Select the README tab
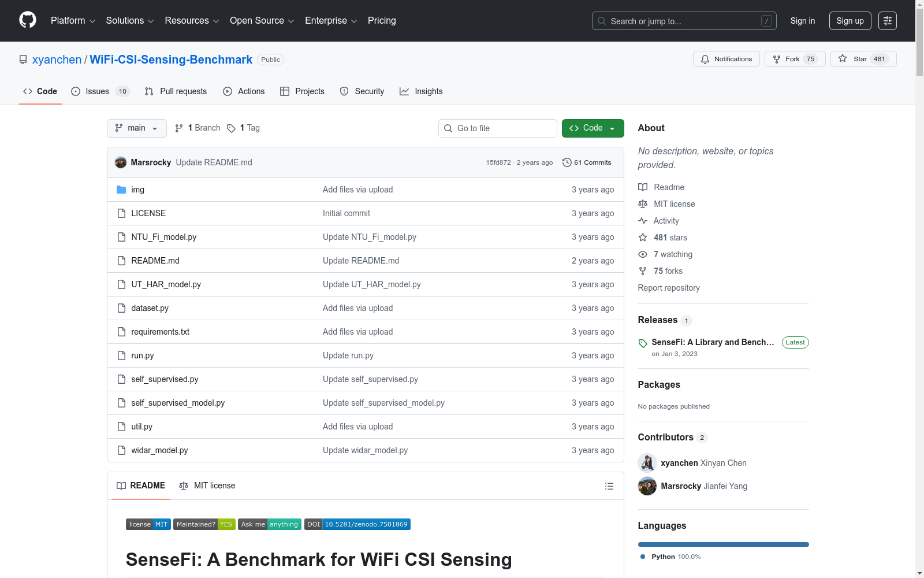 141,486
